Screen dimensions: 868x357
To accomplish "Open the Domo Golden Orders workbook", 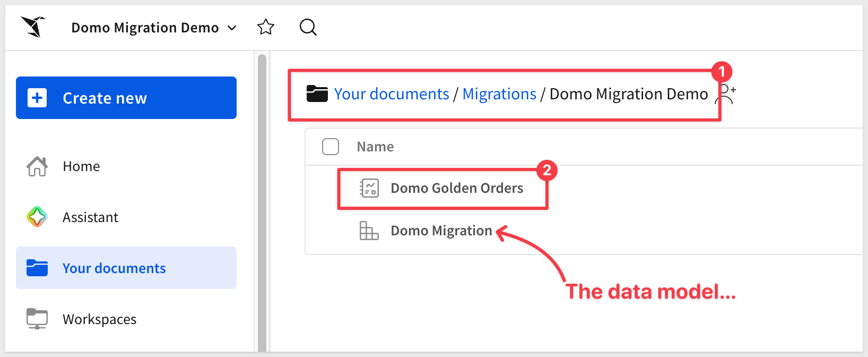I will 457,188.
